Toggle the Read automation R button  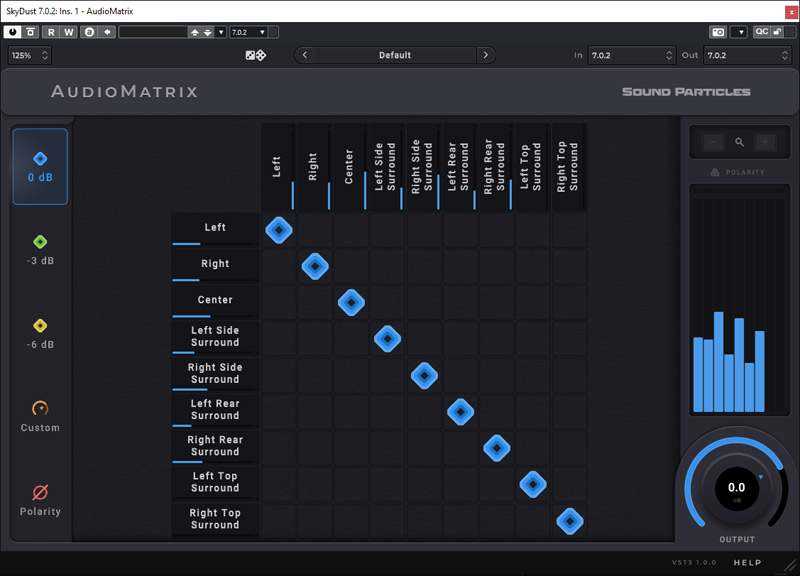52,32
